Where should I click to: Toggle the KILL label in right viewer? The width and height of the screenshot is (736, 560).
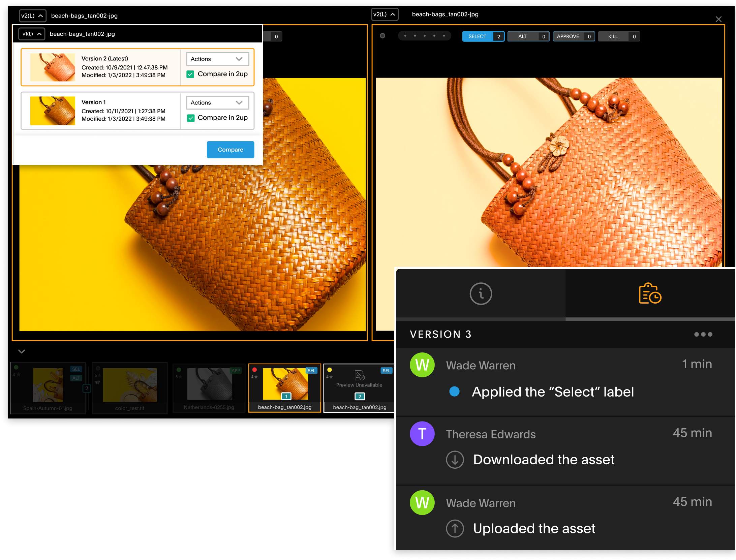click(619, 36)
